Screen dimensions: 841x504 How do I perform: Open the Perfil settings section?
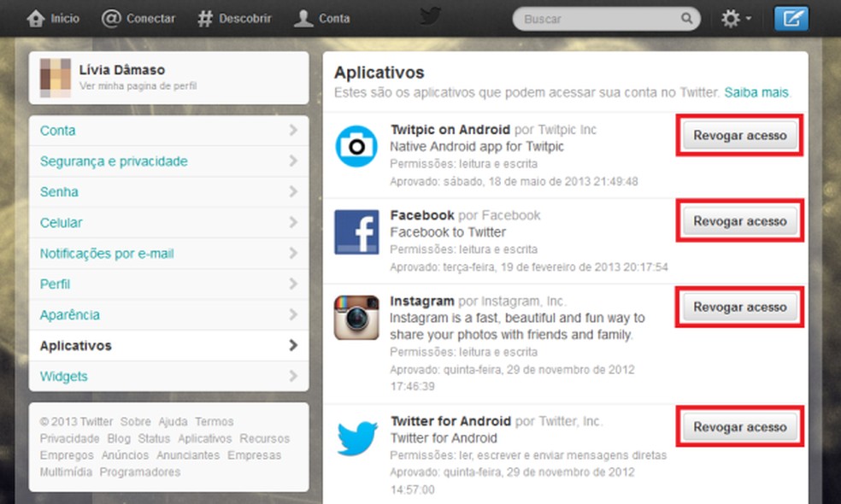coord(169,284)
